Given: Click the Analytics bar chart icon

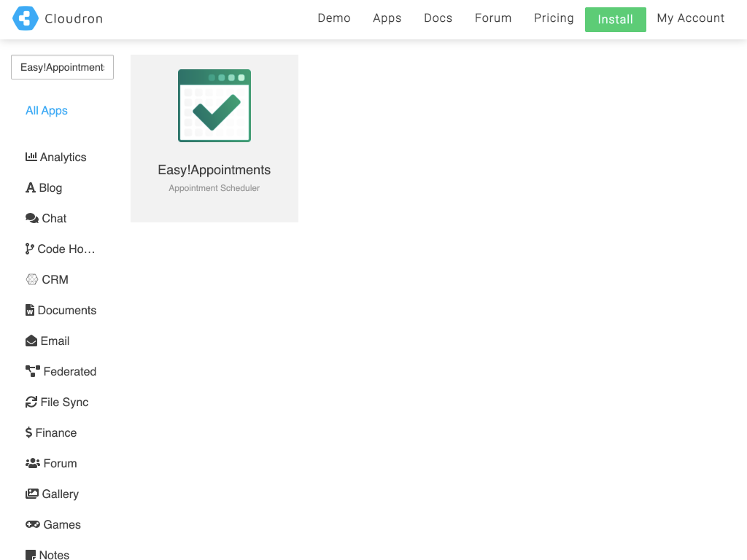Looking at the screenshot, I should [x=31, y=157].
